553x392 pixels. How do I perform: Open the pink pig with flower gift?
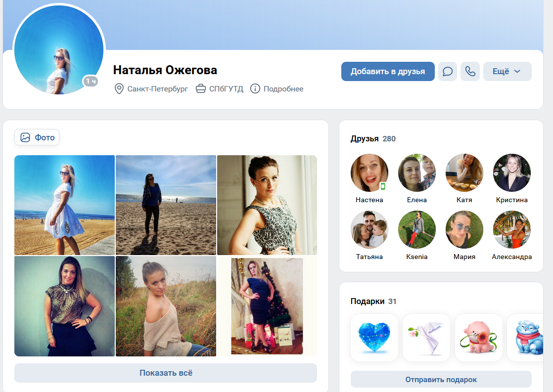click(x=479, y=338)
